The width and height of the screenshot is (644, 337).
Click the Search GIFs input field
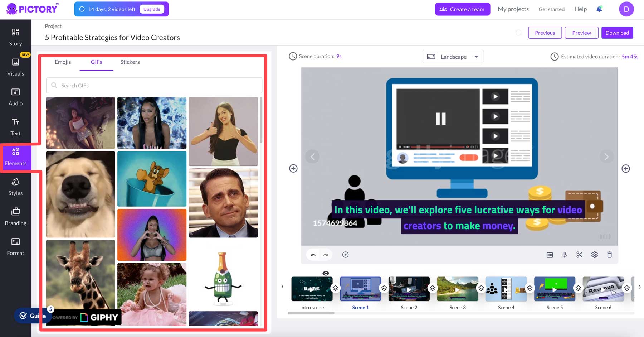point(154,86)
